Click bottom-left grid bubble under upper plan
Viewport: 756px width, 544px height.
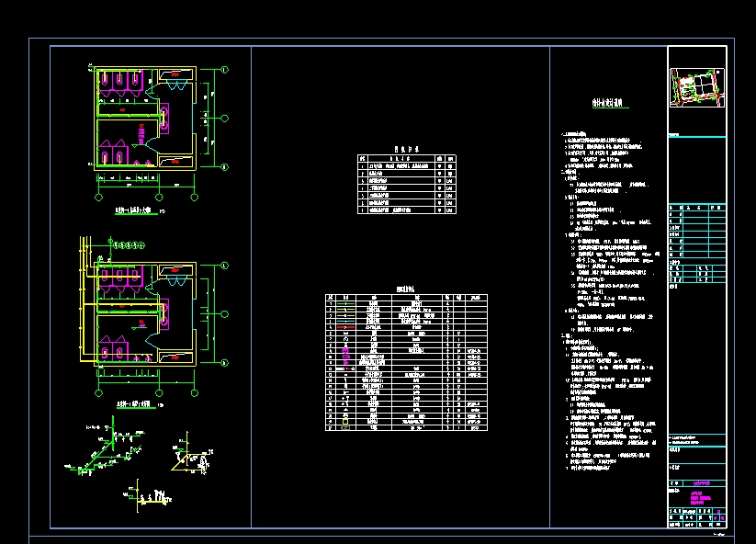[x=99, y=198]
